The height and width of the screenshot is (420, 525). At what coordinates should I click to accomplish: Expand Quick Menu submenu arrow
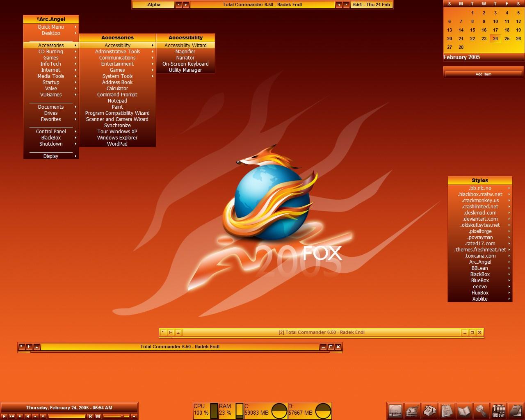click(75, 27)
